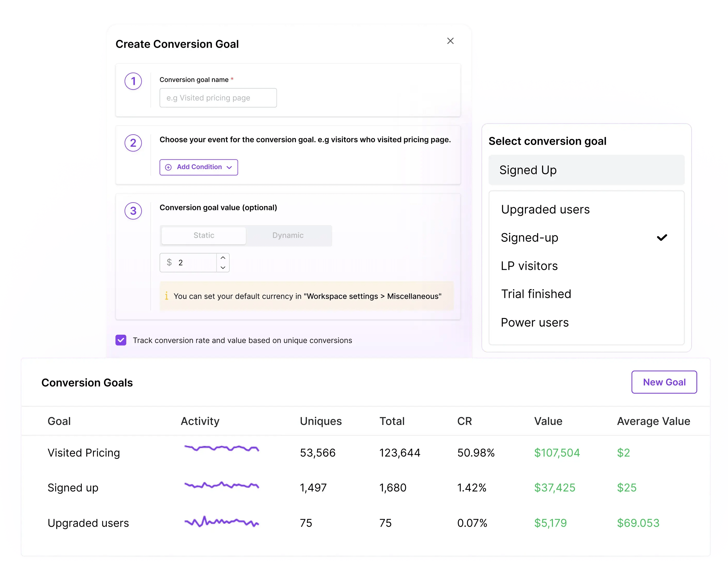Image resolution: width=728 pixels, height=587 pixels.
Task: Click the info icon in currency notice
Action: click(x=167, y=296)
